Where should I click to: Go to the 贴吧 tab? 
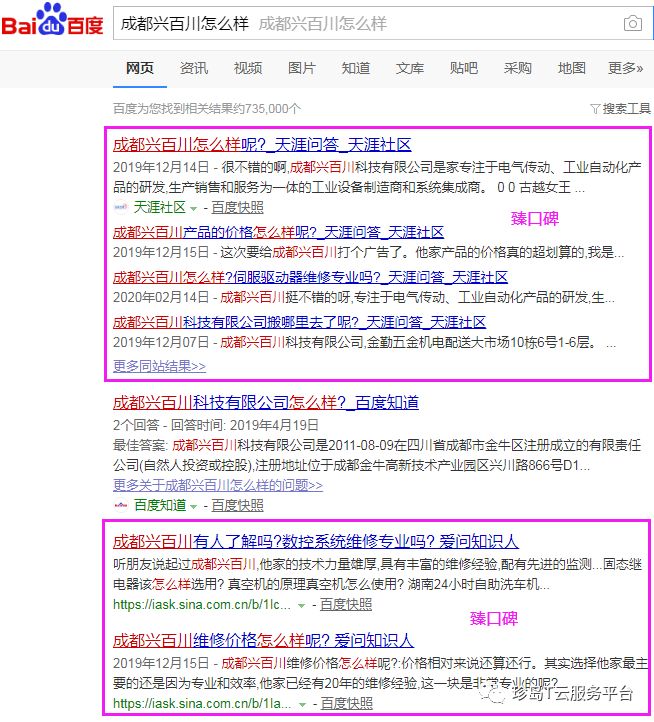464,68
